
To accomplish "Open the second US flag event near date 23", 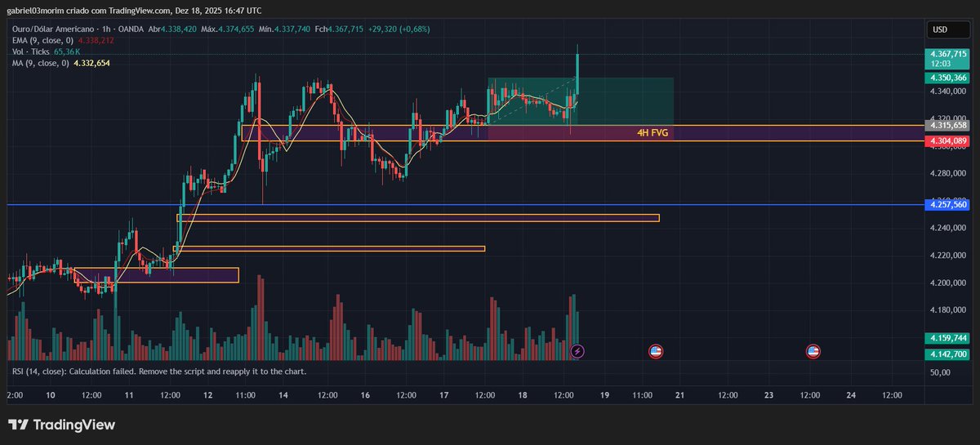I will pos(813,351).
